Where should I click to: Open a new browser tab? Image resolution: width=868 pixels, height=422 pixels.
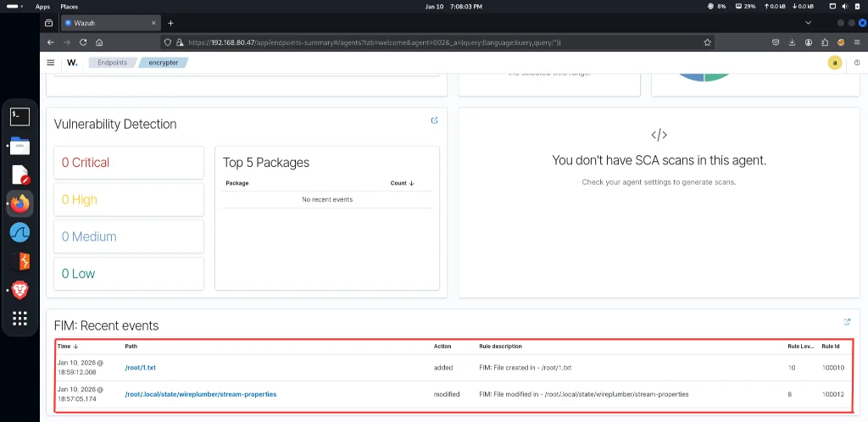(170, 23)
